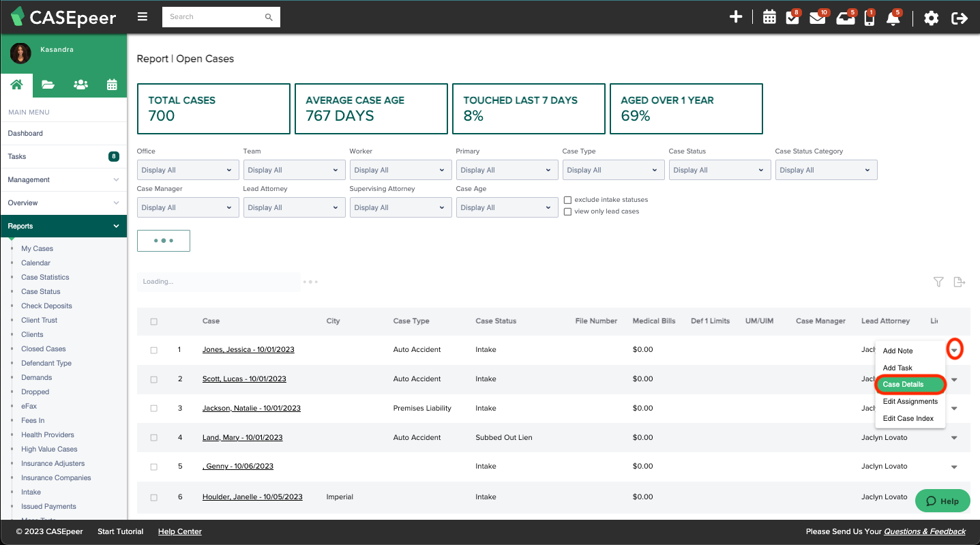Click the export icon above table

click(960, 282)
